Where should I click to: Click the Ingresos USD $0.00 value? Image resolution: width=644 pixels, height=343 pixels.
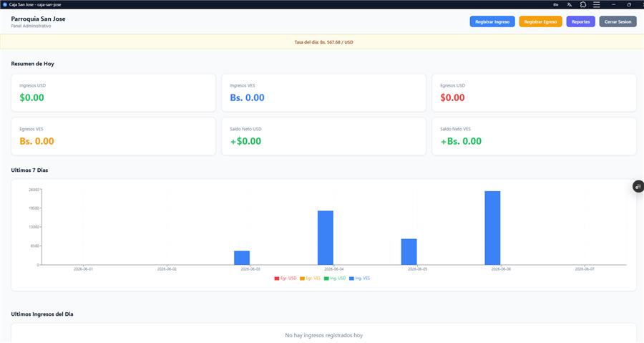coord(31,98)
